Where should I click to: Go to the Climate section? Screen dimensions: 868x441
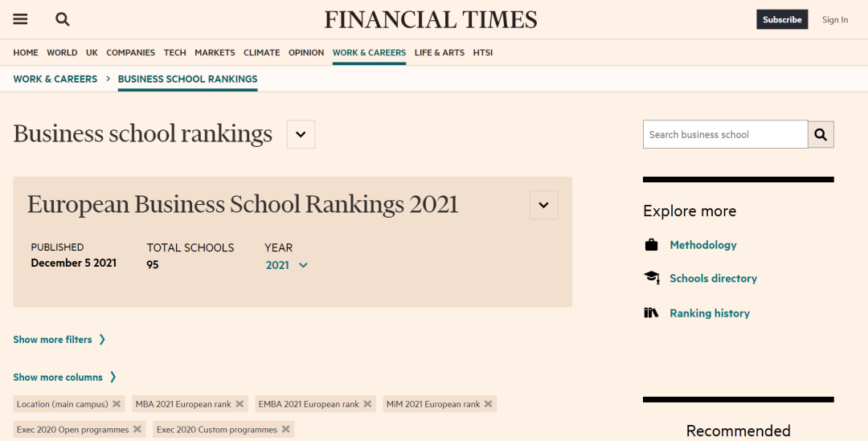pyautogui.click(x=262, y=52)
